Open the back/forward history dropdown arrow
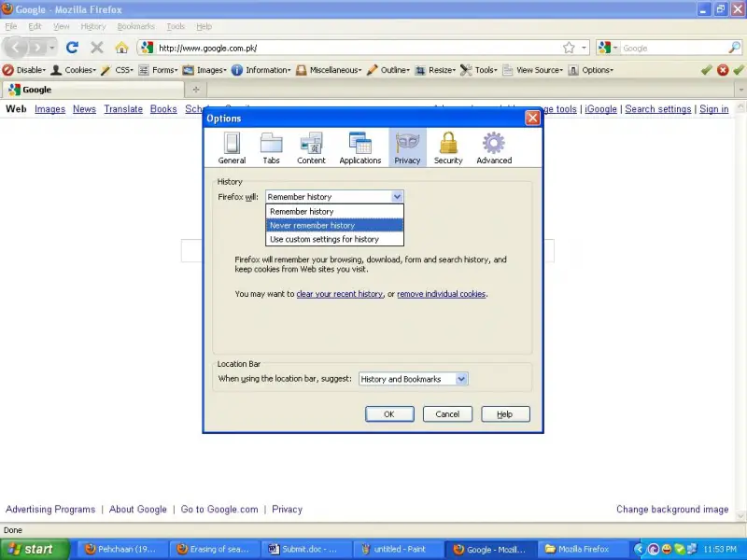 tap(51, 48)
